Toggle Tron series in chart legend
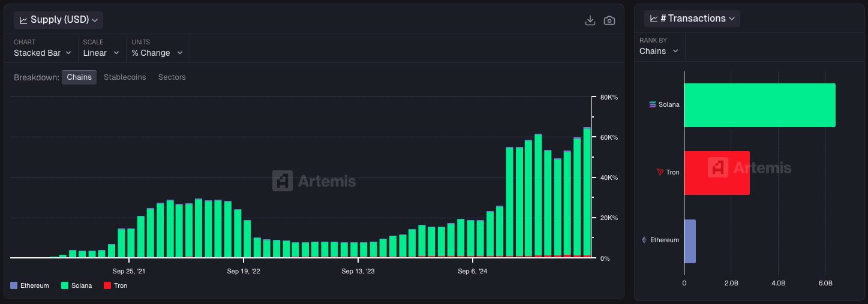Image resolution: width=868 pixels, height=304 pixels. coord(116,285)
